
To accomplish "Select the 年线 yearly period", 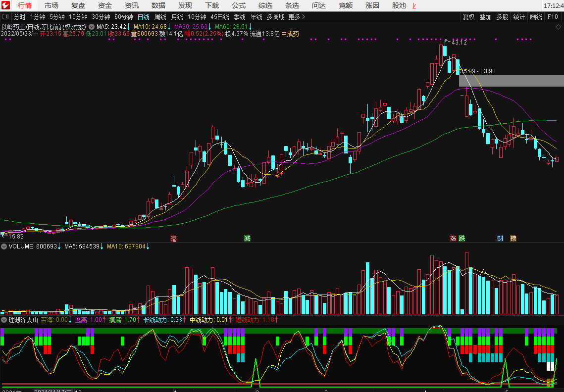I will [256, 17].
